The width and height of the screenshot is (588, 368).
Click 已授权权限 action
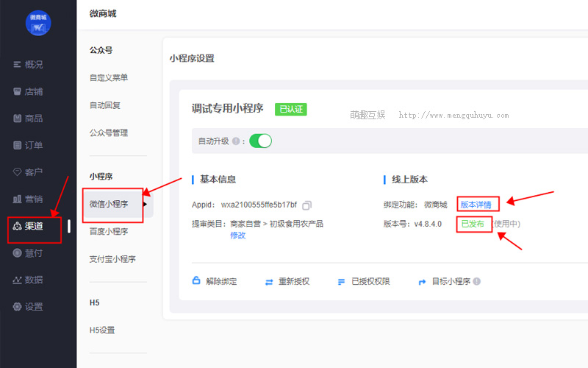pyautogui.click(x=370, y=282)
